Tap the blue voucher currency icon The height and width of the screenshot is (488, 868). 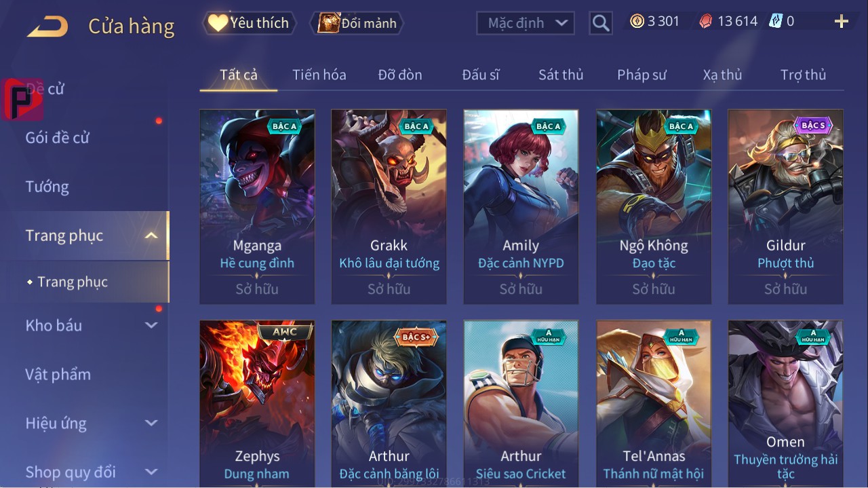click(x=776, y=21)
